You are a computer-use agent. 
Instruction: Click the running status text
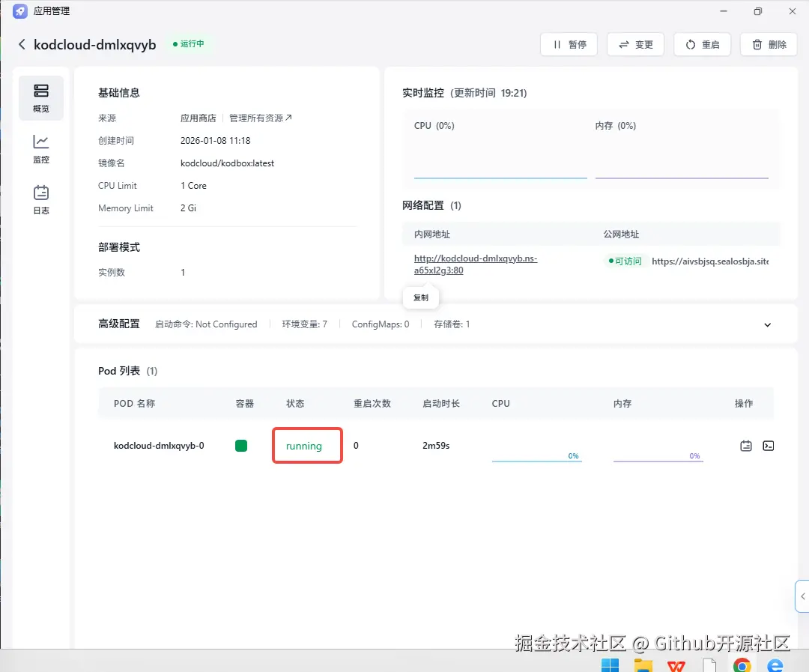pos(304,446)
